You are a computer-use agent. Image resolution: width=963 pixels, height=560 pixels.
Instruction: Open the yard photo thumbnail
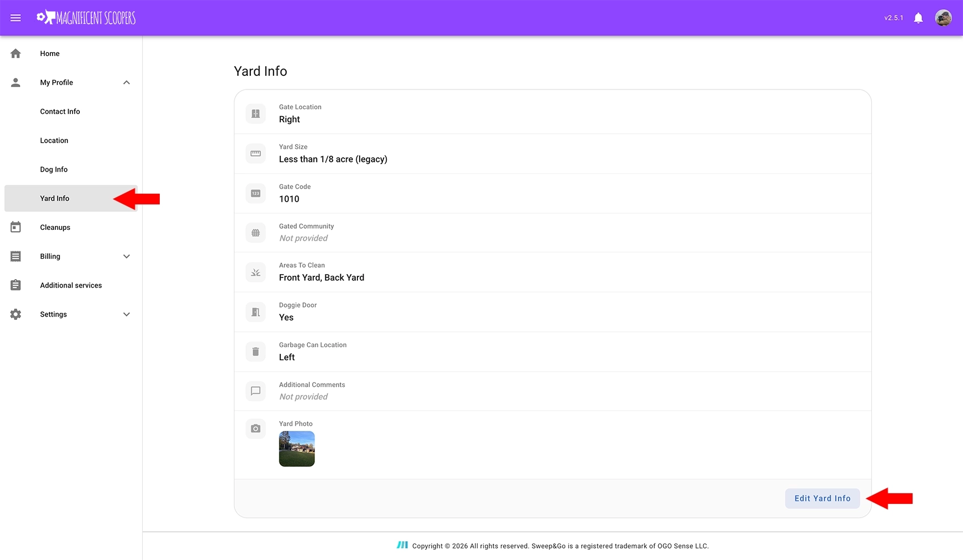[297, 449]
